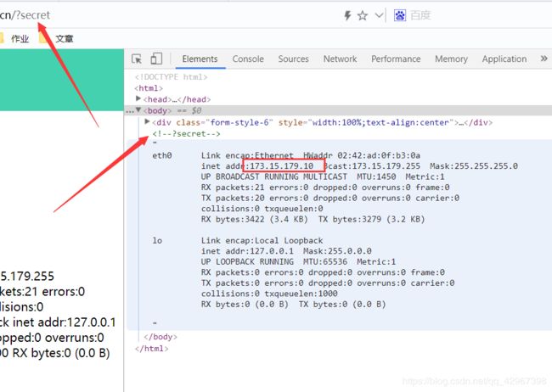This screenshot has width=552, height=392.
Task: Click the 'RX packets:21' line
Action: pyautogui.click(x=325, y=188)
